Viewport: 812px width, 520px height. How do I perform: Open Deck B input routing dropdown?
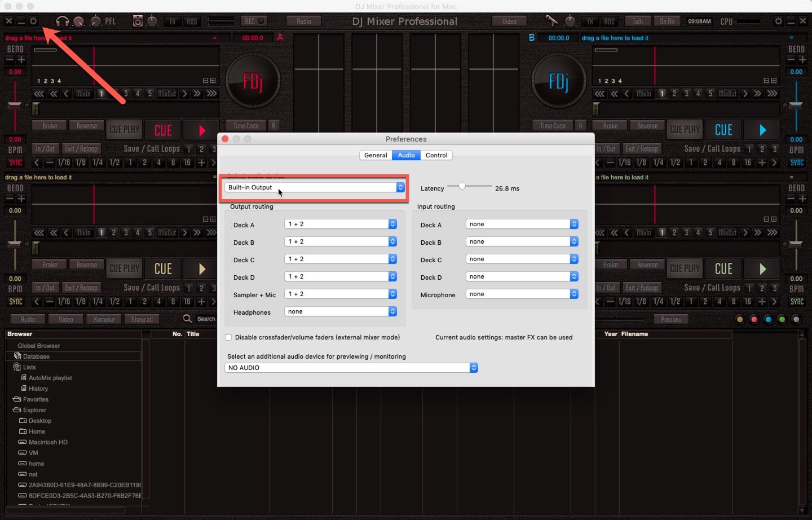[x=522, y=241]
